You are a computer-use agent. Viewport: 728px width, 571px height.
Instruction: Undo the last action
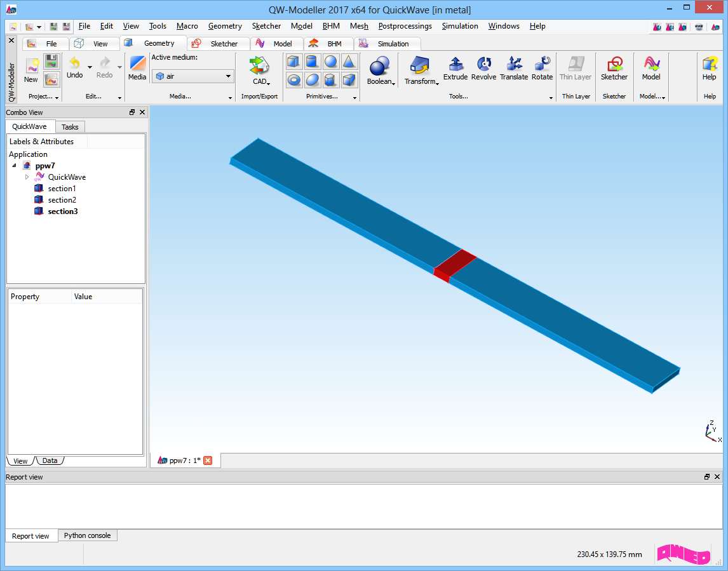pos(75,68)
